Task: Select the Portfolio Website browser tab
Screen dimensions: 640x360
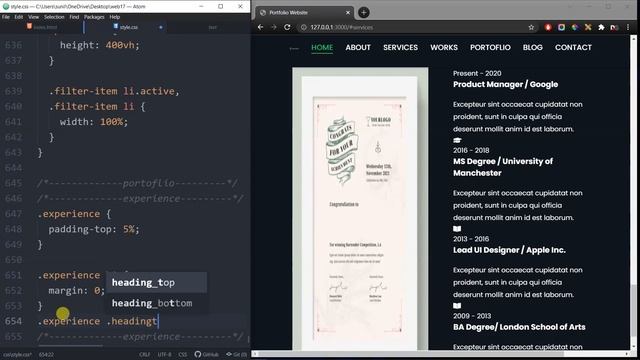Action: (304, 13)
